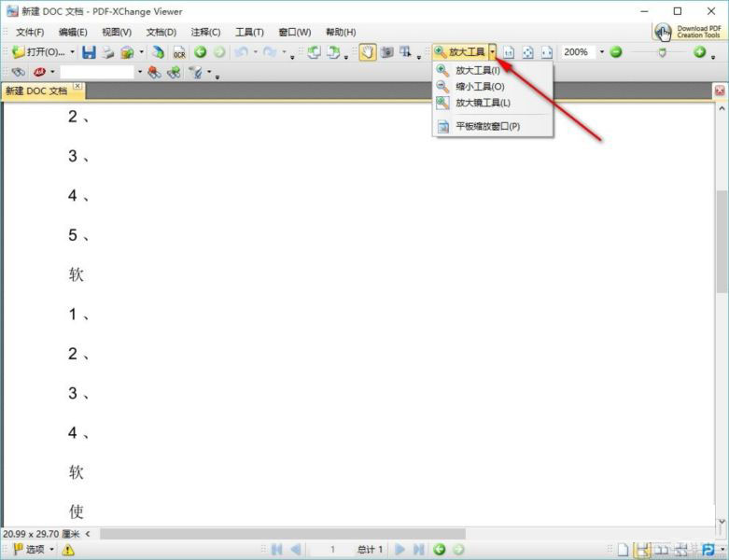729x560 pixels.
Task: Select the text Select tool
Action: point(405,52)
